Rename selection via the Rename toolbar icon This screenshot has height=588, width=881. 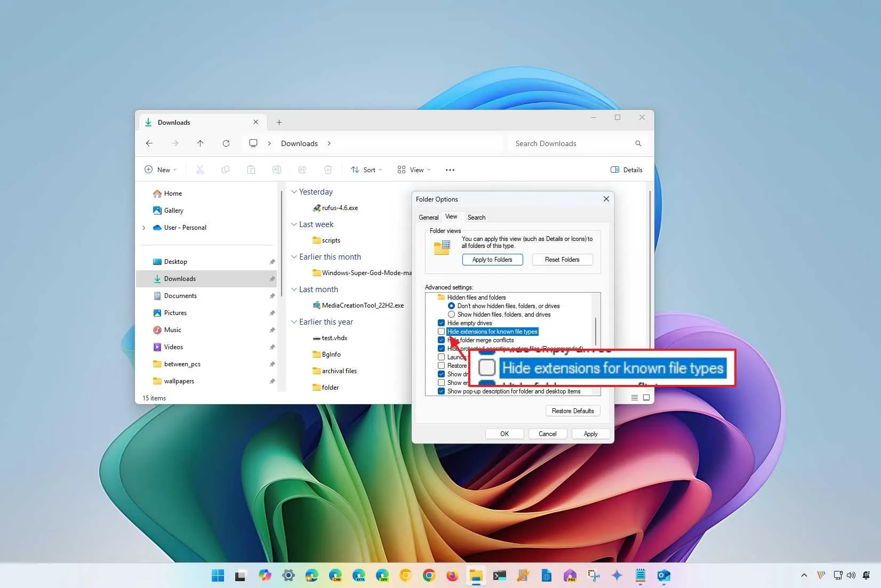click(277, 170)
